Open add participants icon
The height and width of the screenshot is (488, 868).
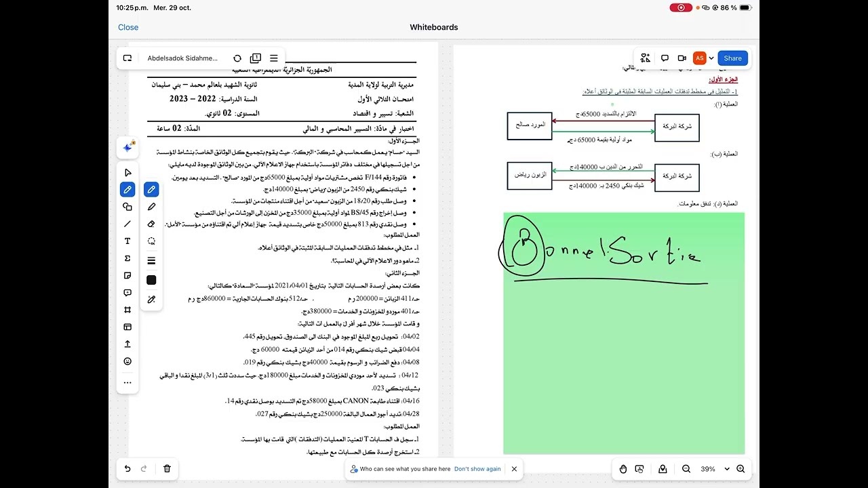(646, 58)
